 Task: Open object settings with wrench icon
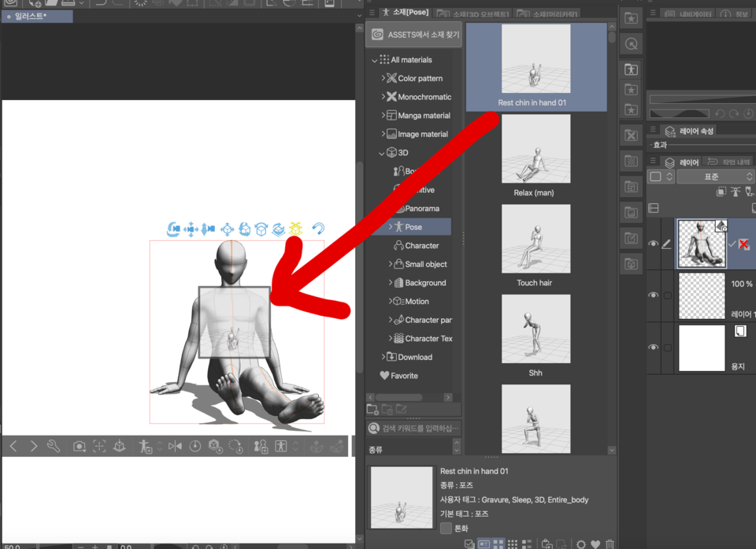(x=53, y=447)
